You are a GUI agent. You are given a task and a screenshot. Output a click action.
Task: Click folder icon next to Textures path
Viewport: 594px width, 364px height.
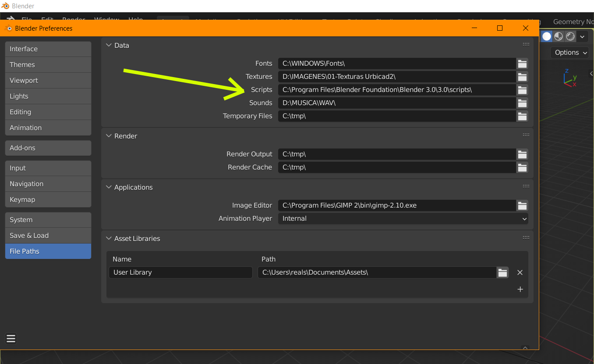point(522,77)
